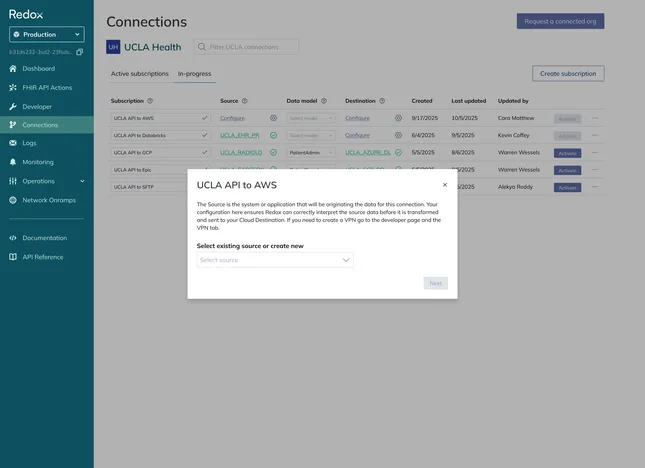Click the Request a connected org button
The width and height of the screenshot is (645, 468).
pyautogui.click(x=560, y=21)
